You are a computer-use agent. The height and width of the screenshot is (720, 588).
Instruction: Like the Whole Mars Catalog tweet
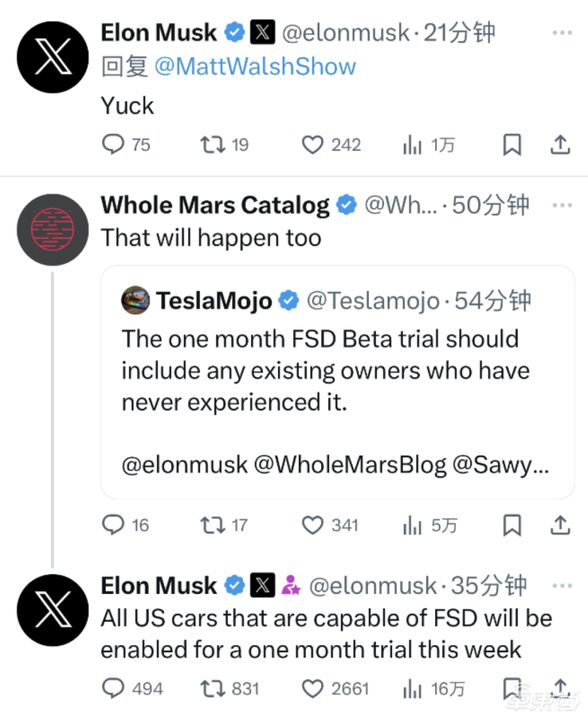pyautogui.click(x=313, y=525)
